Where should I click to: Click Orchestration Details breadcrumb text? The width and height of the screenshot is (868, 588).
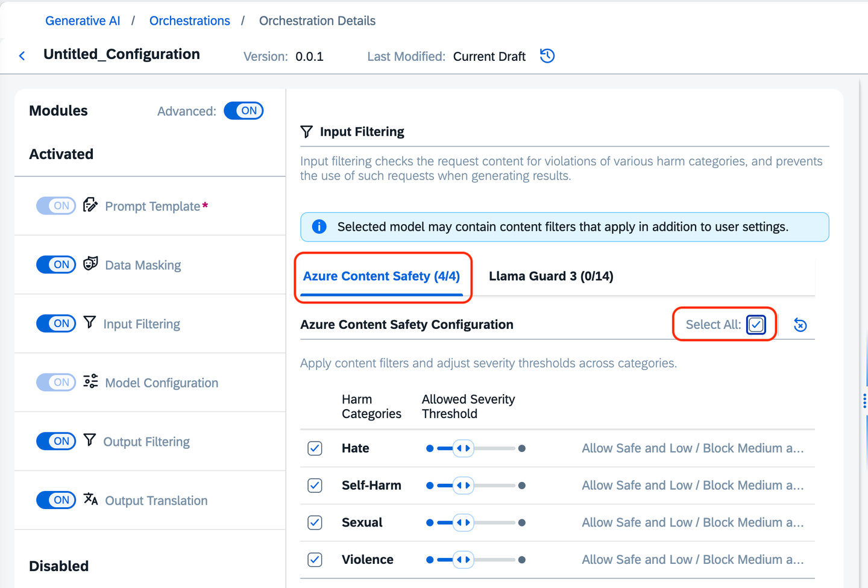click(x=317, y=21)
